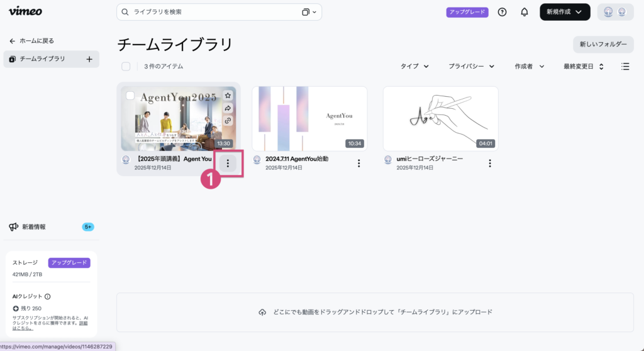Click plus icon beside チームライブラリ in sidebar

click(x=89, y=59)
